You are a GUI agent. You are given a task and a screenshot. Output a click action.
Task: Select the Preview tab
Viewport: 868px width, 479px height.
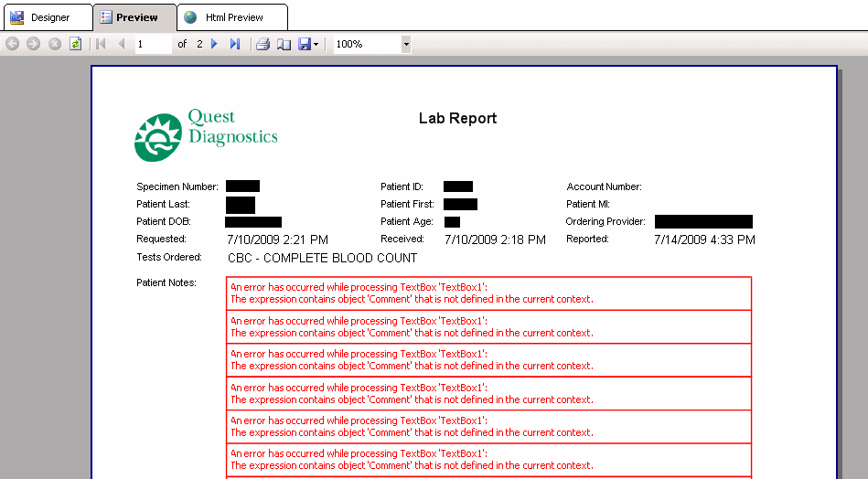point(134,17)
